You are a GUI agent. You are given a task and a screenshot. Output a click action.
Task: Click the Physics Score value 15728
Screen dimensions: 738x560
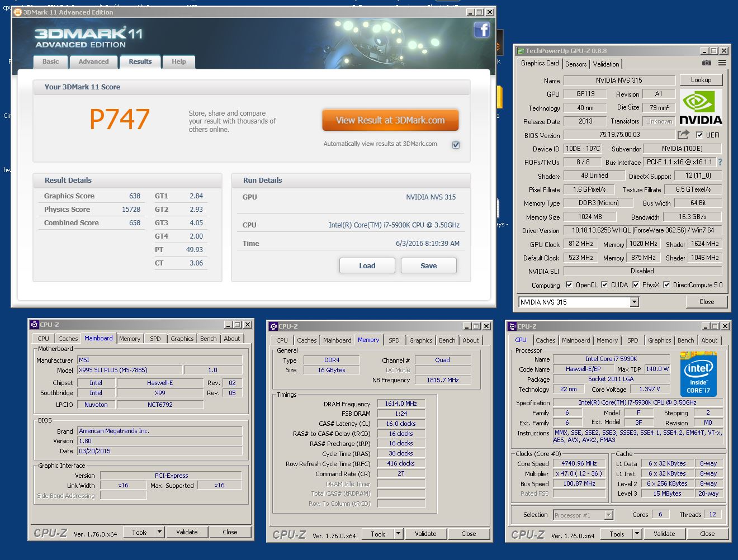pos(131,210)
